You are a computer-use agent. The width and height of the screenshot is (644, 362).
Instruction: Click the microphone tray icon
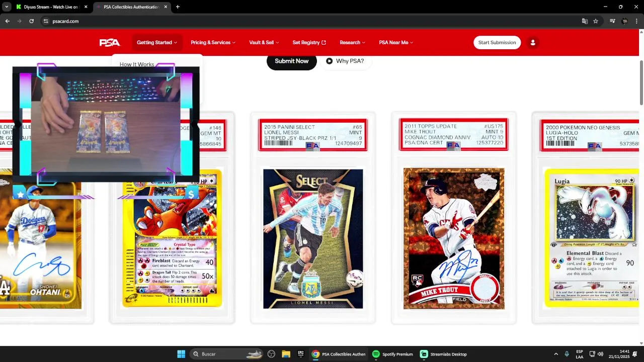567,354
